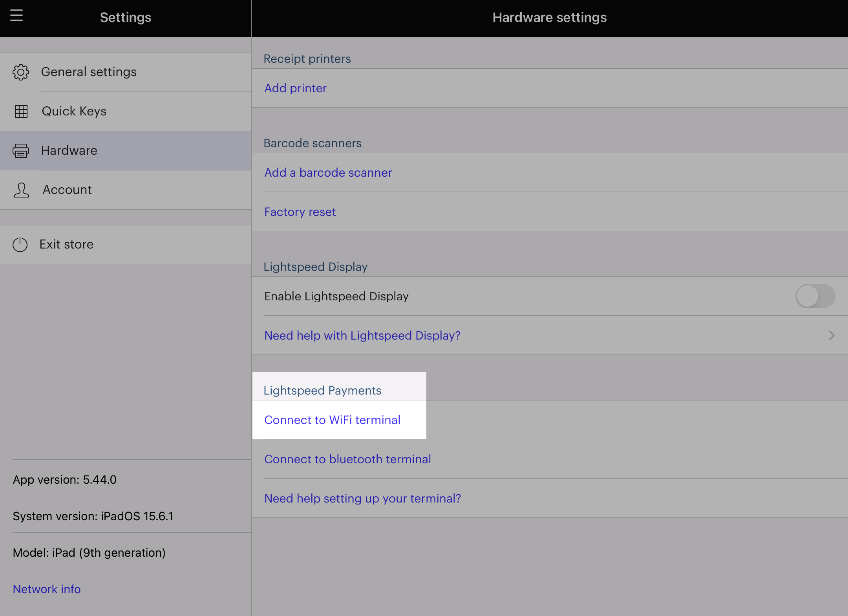Open the Account settings section
This screenshot has width=848, height=616.
[x=67, y=190]
